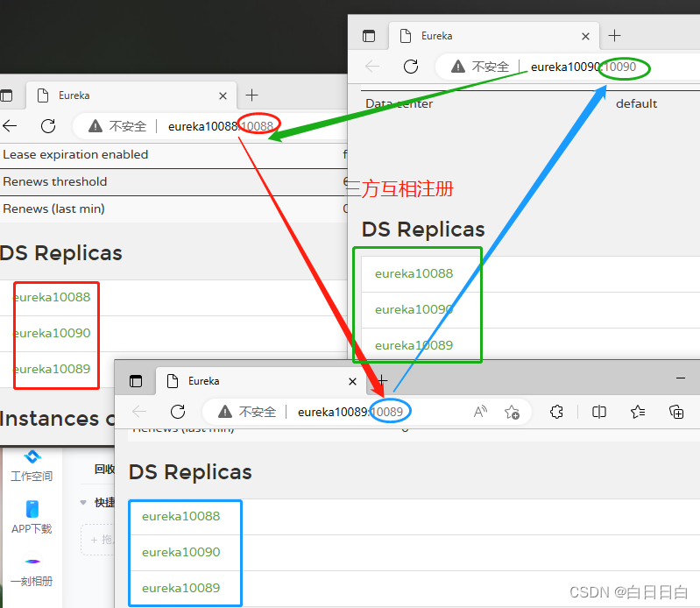Click the not secure warning icon in eureka10088 window
Screen dimensions: 700x608
click(x=95, y=126)
